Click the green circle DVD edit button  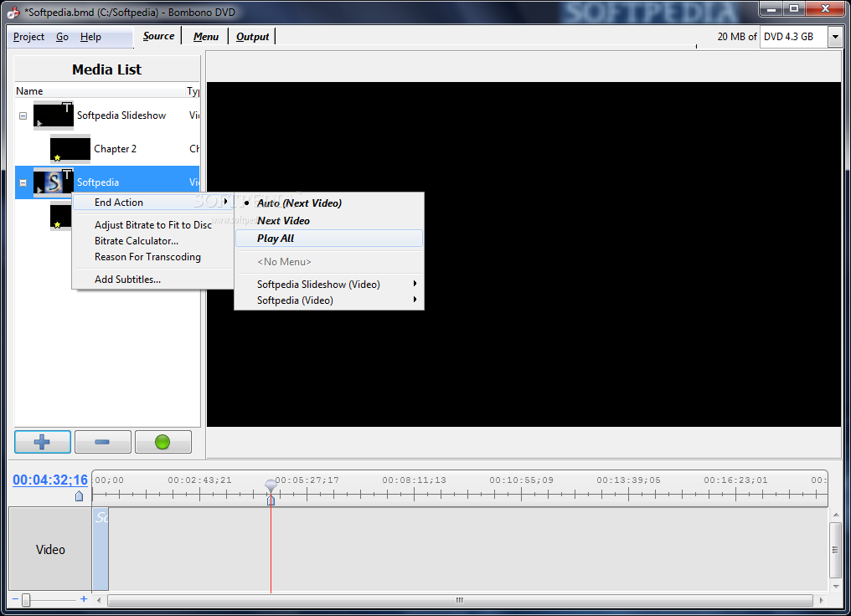[x=162, y=442]
